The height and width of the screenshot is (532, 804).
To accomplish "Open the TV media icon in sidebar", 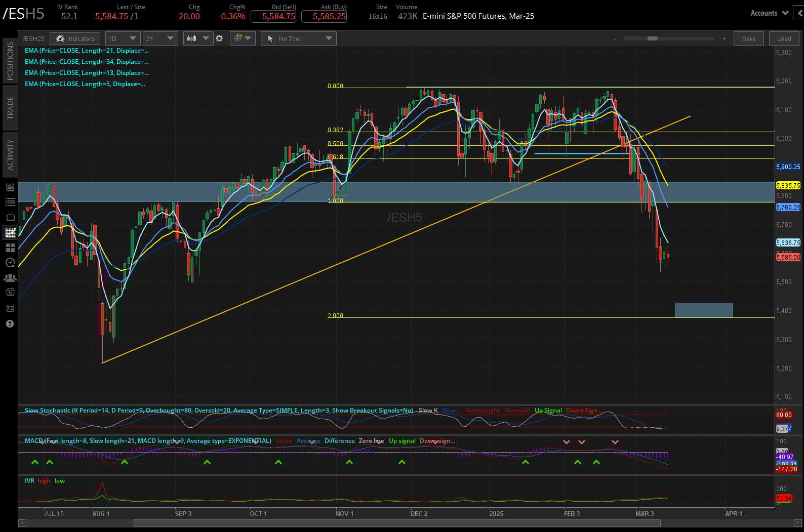I will tap(10, 217).
